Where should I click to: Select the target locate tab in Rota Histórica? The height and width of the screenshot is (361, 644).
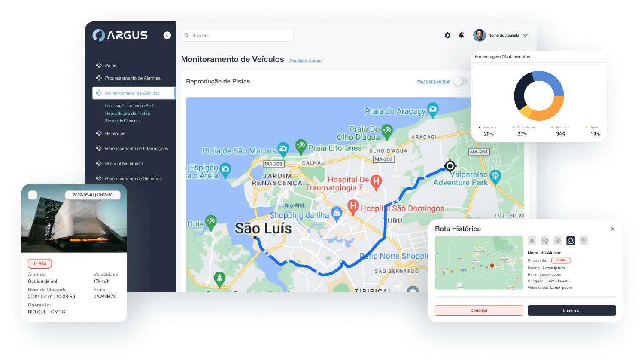[558, 241]
